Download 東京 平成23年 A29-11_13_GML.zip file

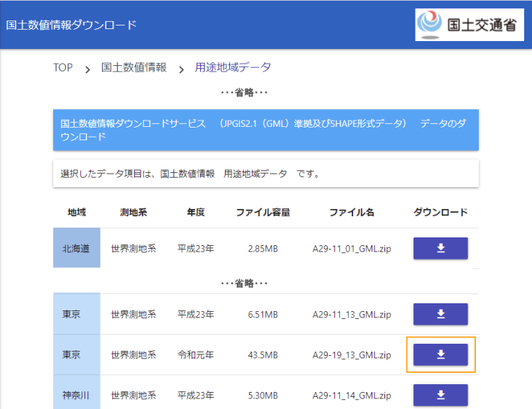coord(440,314)
